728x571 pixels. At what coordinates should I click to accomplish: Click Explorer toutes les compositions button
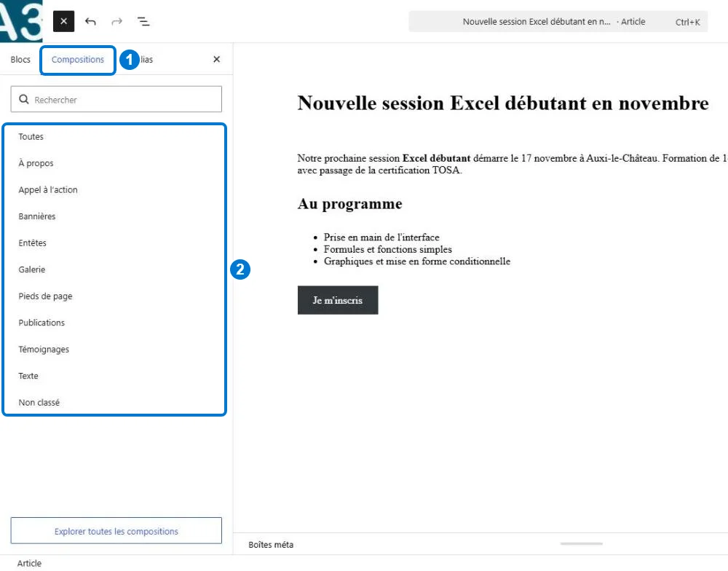pos(116,531)
